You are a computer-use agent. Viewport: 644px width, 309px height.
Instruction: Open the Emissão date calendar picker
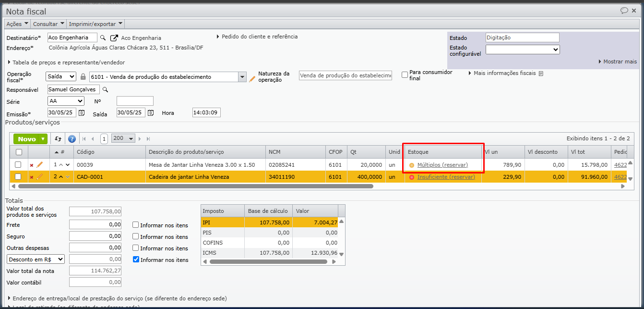pyautogui.click(x=82, y=112)
